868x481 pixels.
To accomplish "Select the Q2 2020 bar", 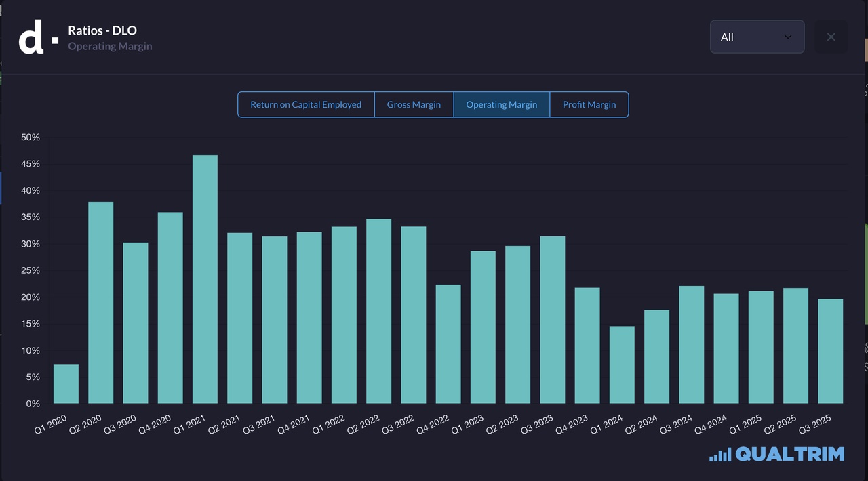I will click(101, 303).
